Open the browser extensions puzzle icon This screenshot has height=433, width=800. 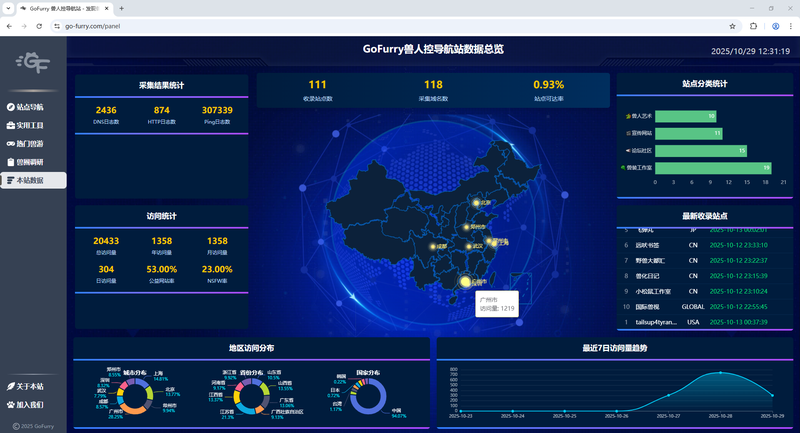point(751,26)
